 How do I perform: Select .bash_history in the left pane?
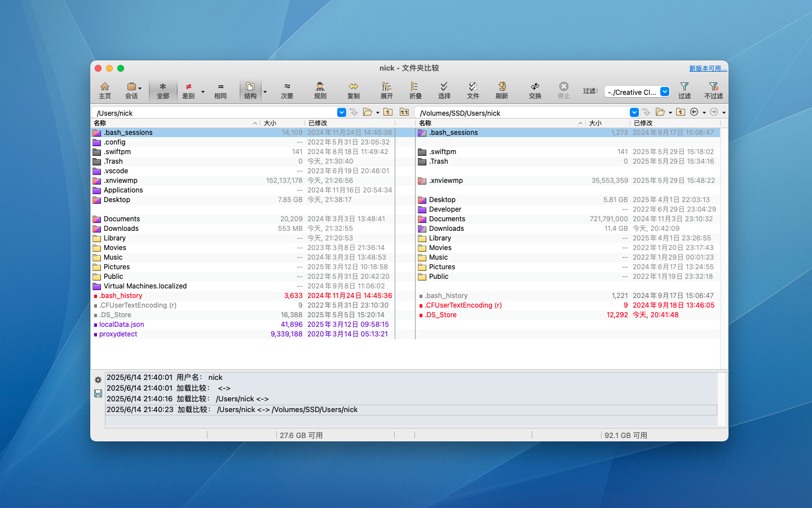[243, 296]
